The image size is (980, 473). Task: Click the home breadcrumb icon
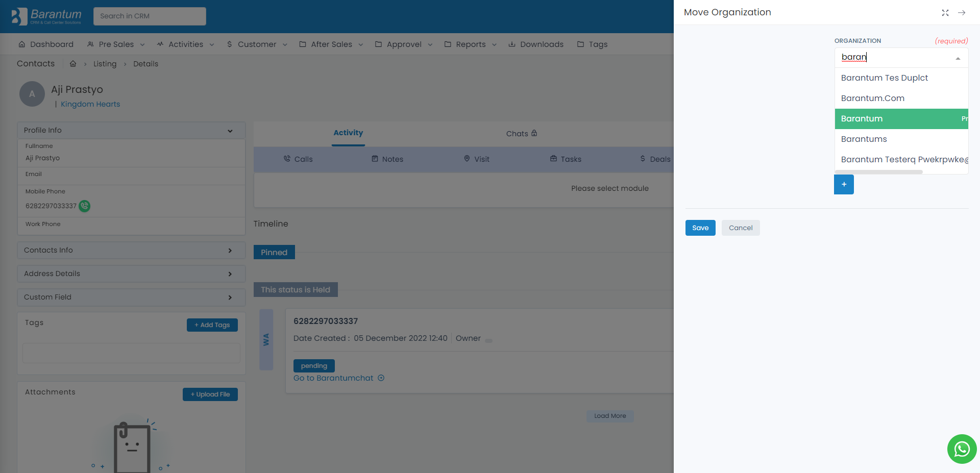73,64
